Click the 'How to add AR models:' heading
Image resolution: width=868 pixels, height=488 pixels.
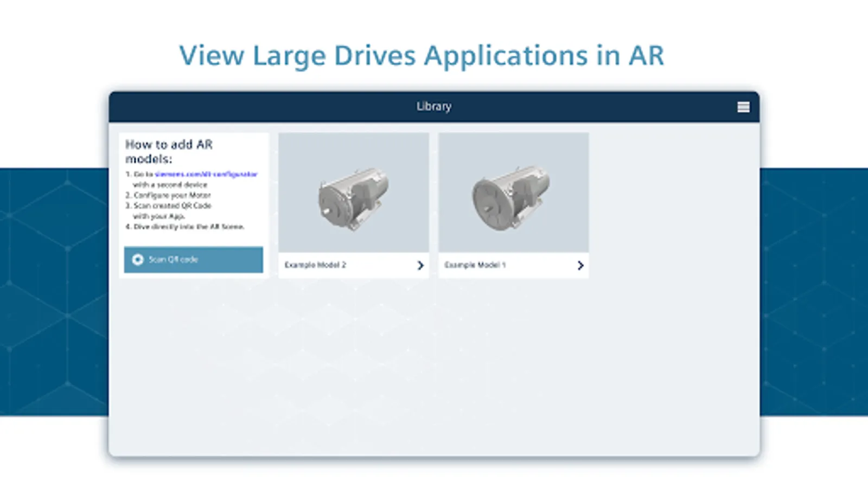pyautogui.click(x=169, y=151)
